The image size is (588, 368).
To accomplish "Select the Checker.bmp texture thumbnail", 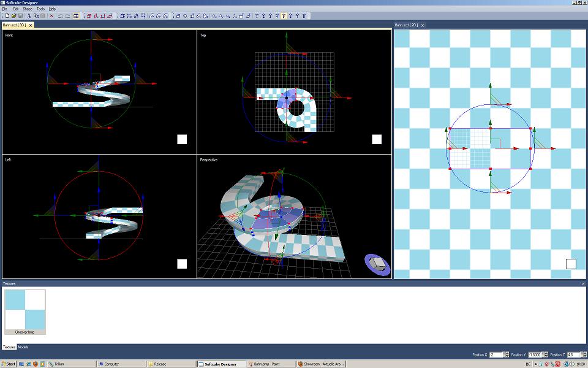I will [x=25, y=312].
